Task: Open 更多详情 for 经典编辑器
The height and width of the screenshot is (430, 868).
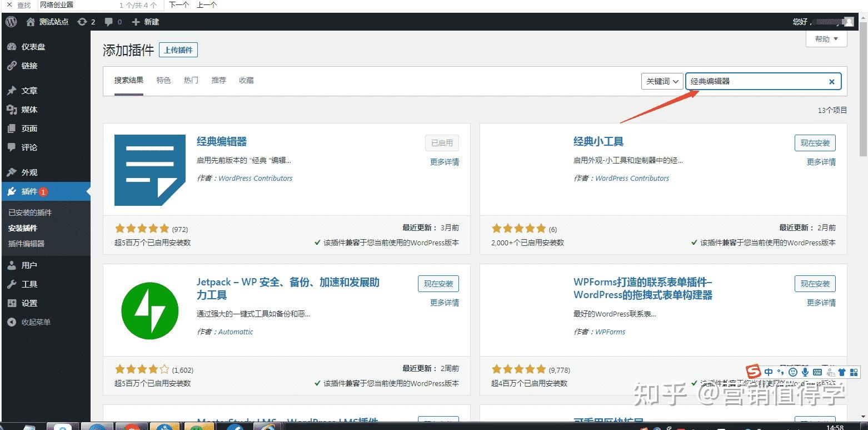Action: pos(445,162)
